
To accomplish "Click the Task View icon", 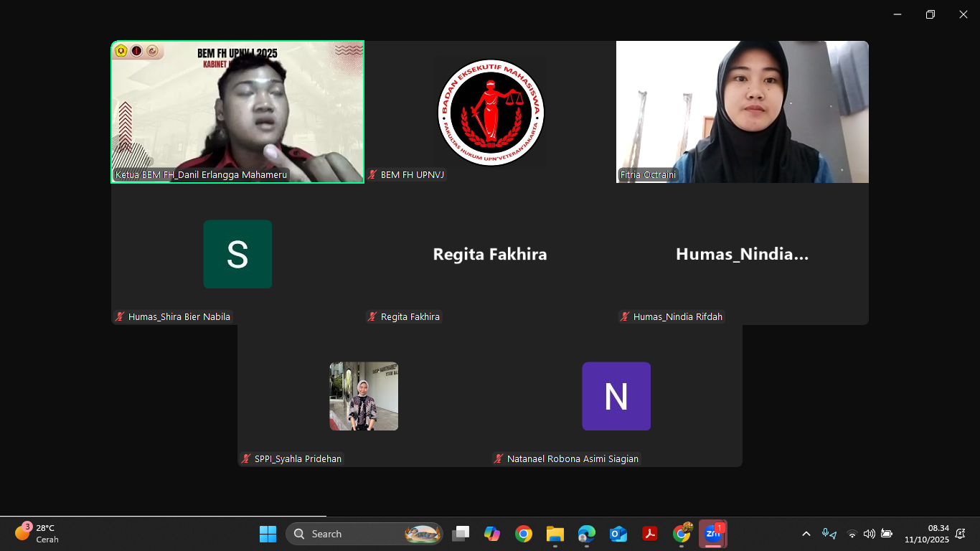I will [460, 534].
